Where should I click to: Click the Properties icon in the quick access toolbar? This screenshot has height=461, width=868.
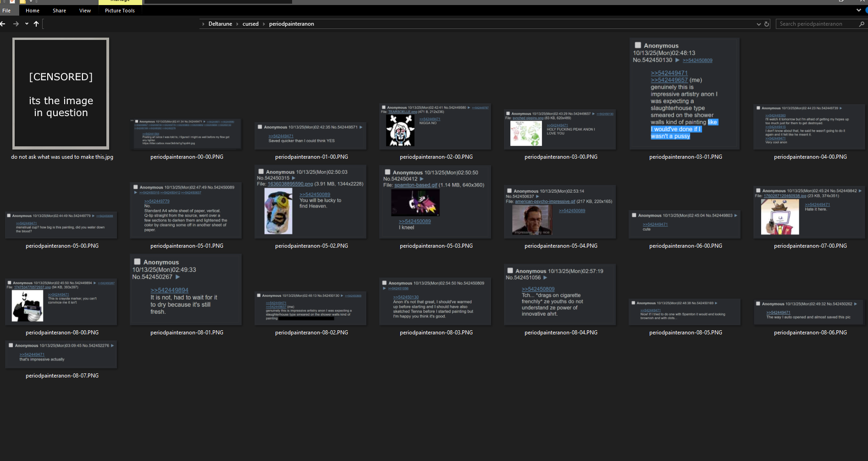coord(12,1)
